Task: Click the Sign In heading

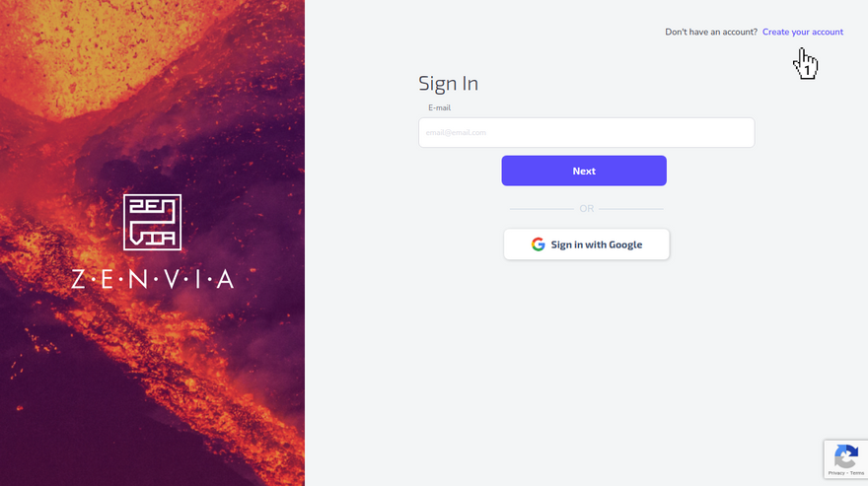Action: point(449,84)
